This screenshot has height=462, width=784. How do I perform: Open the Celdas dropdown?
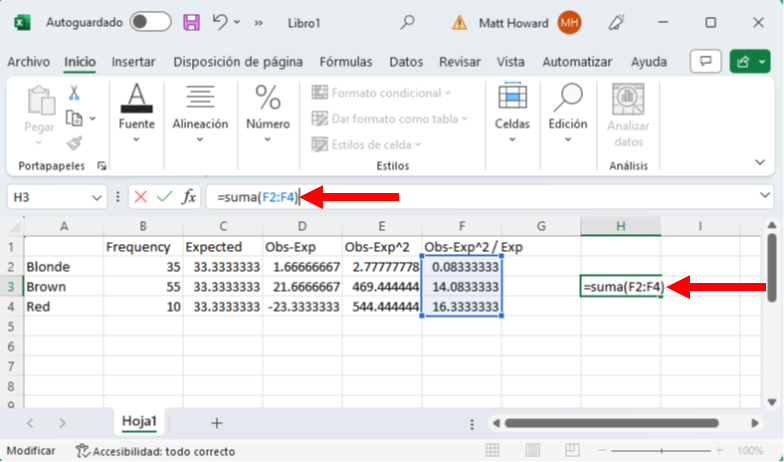point(512,108)
